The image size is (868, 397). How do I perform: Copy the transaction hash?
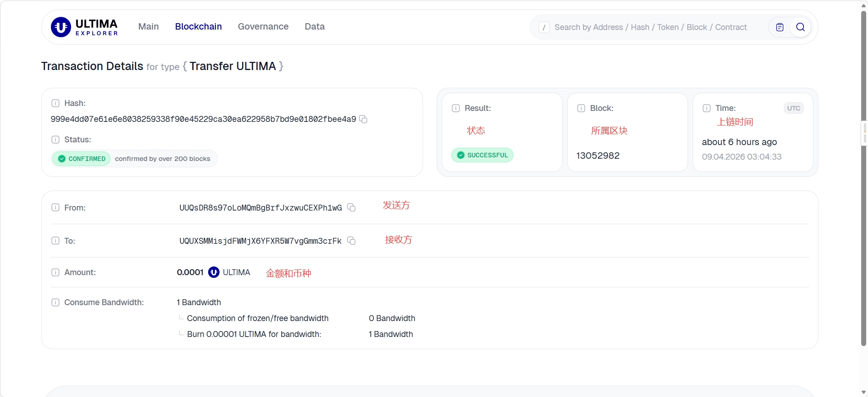[364, 119]
